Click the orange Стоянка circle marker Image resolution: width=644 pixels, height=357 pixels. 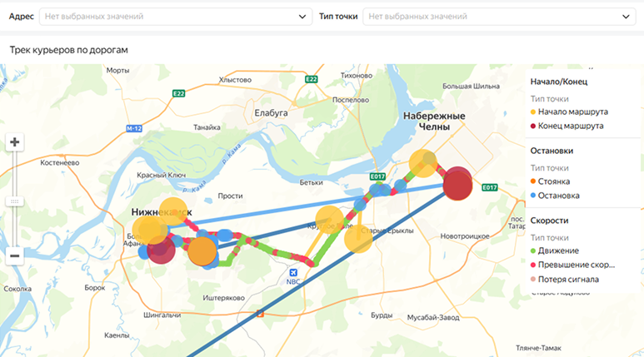point(202,250)
